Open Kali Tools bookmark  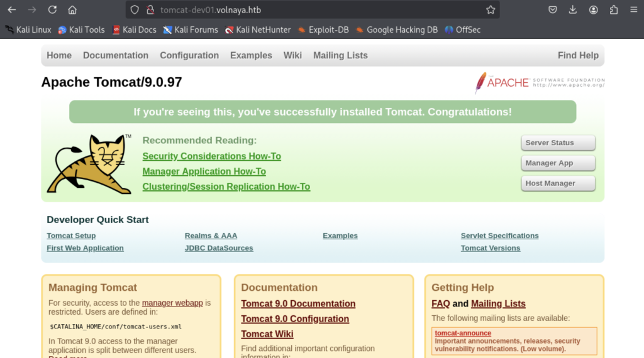(x=81, y=30)
